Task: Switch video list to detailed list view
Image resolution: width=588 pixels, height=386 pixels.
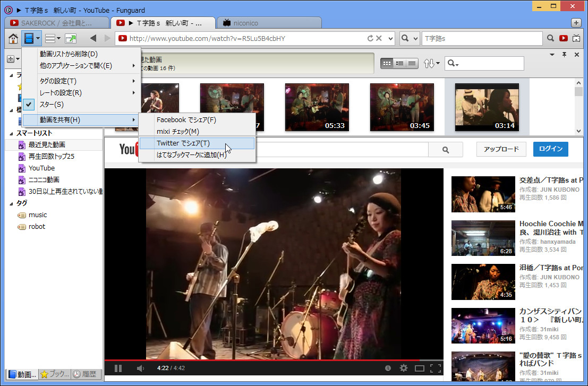Action: pyautogui.click(x=399, y=63)
